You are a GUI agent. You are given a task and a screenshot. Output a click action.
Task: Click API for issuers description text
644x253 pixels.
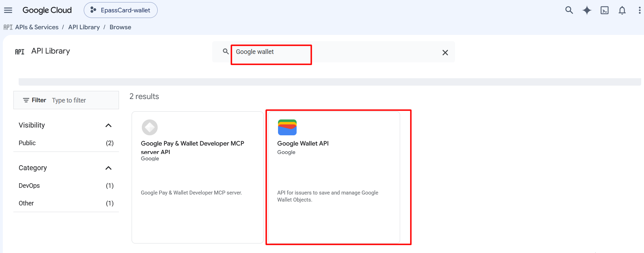pyautogui.click(x=328, y=196)
